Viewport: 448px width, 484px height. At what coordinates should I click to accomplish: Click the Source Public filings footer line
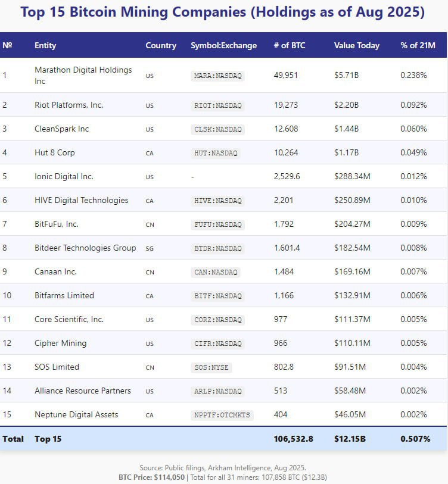tap(223, 468)
